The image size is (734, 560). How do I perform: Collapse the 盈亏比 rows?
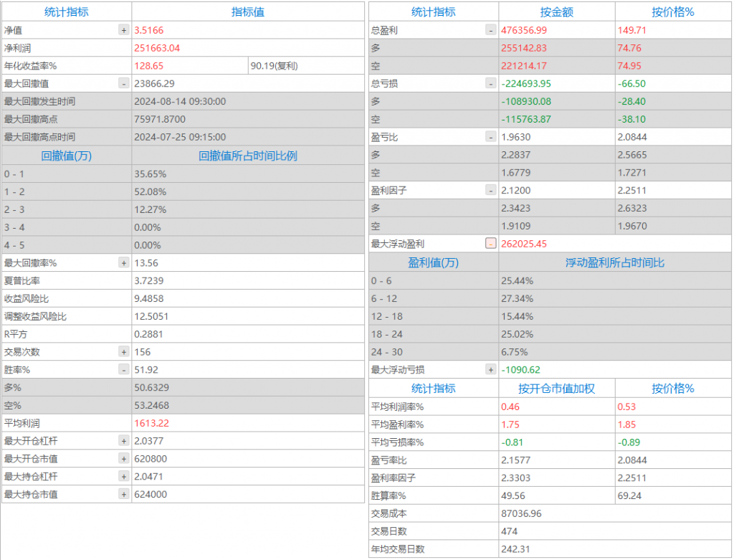[x=490, y=137]
